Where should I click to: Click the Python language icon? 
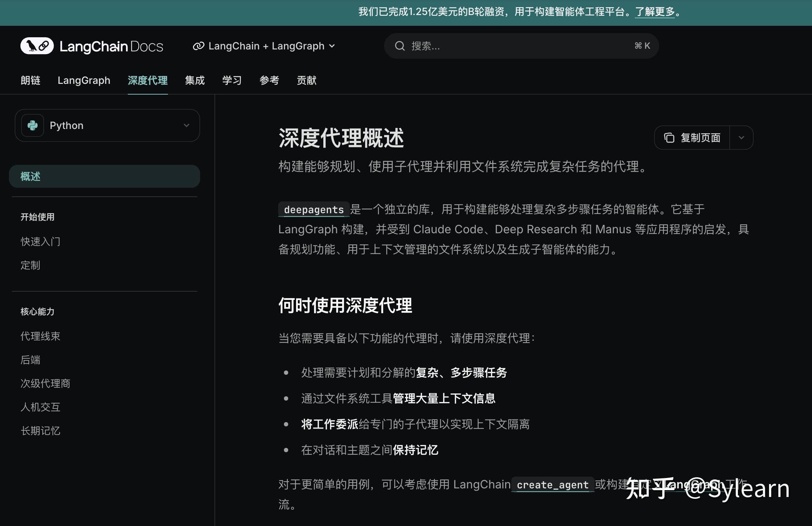33,125
